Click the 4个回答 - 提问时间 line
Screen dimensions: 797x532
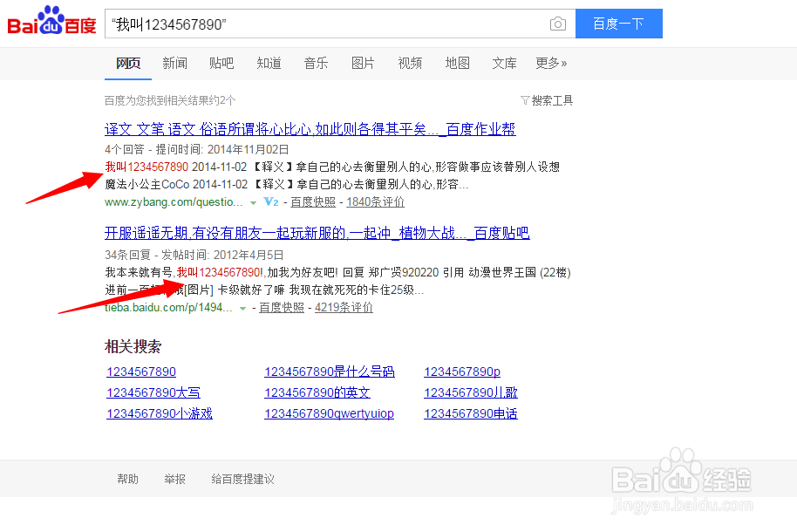point(197,149)
